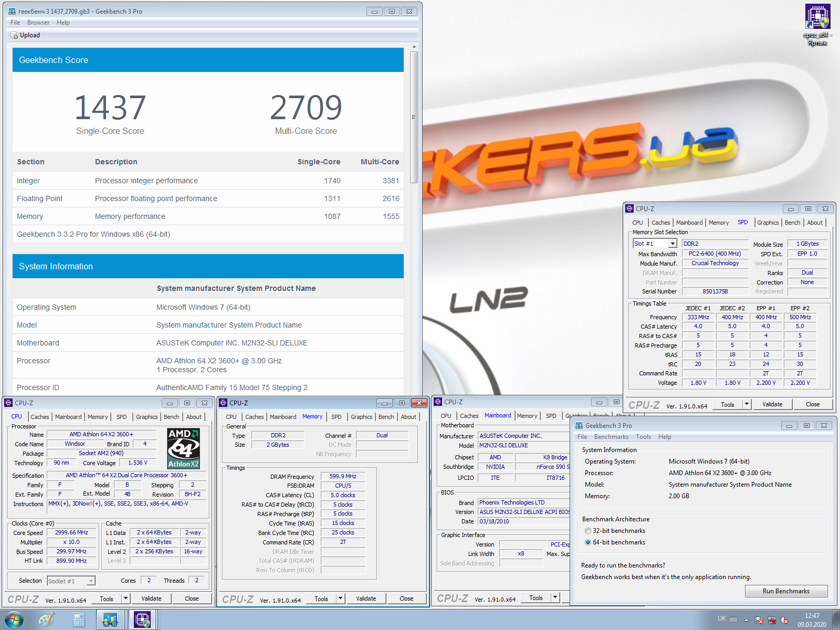
Task: Click CPU-Z SPD window title icon
Action: 629,208
